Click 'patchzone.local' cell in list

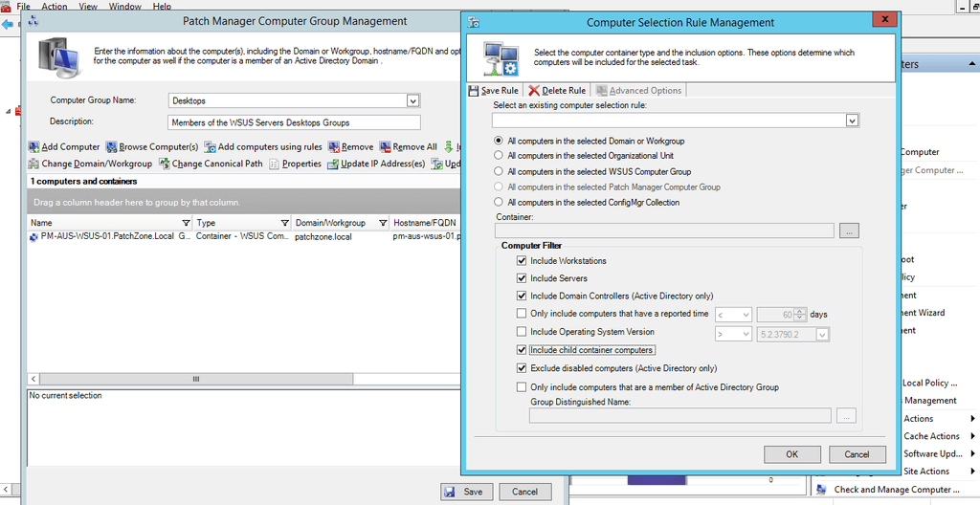tap(323, 237)
